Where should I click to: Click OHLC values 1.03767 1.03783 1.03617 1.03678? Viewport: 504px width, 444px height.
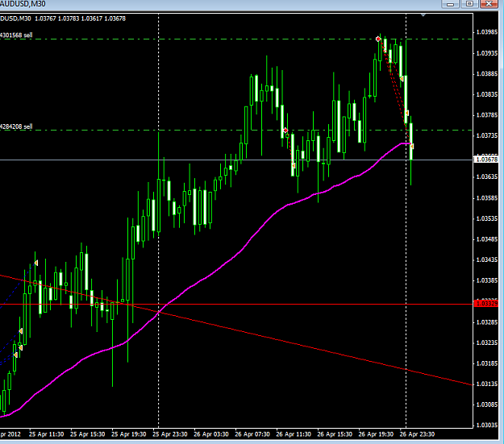click(x=80, y=19)
